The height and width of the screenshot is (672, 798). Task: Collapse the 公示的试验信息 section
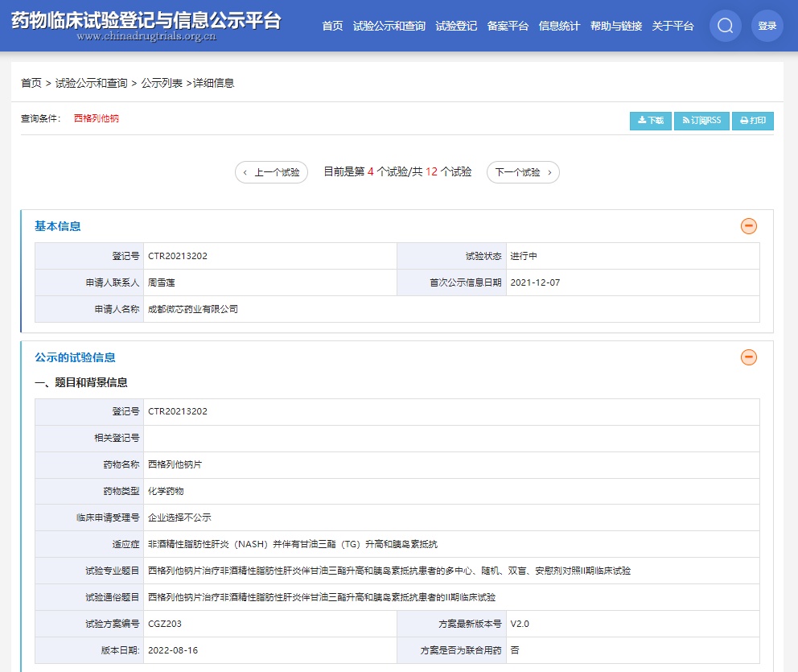point(748,357)
